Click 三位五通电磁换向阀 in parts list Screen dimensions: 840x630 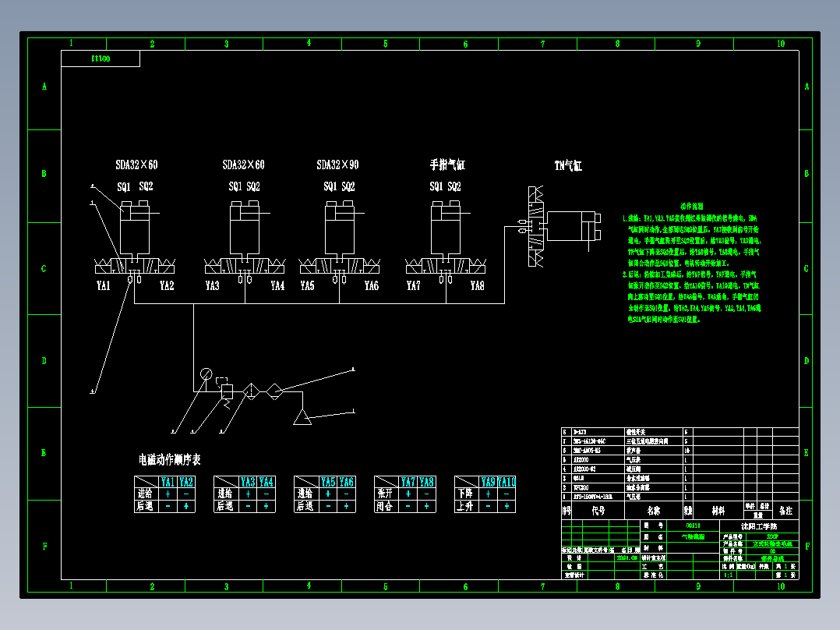click(648, 441)
